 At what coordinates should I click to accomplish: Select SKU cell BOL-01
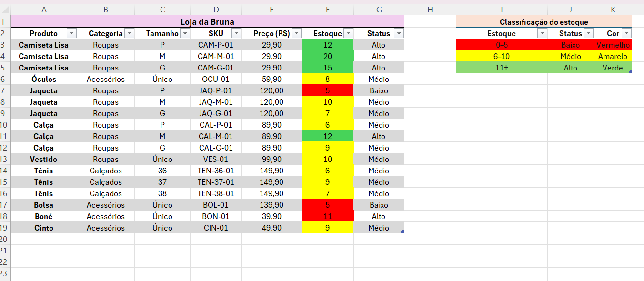click(216, 205)
